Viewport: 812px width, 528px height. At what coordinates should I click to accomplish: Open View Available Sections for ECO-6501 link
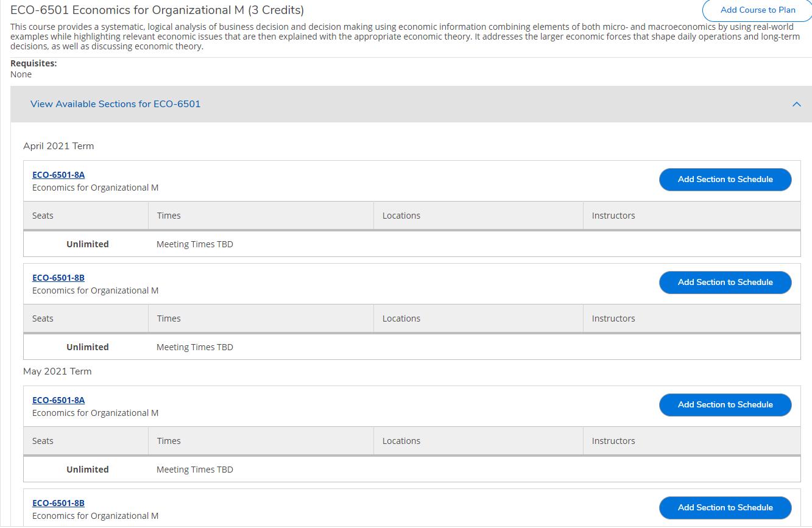pos(115,104)
